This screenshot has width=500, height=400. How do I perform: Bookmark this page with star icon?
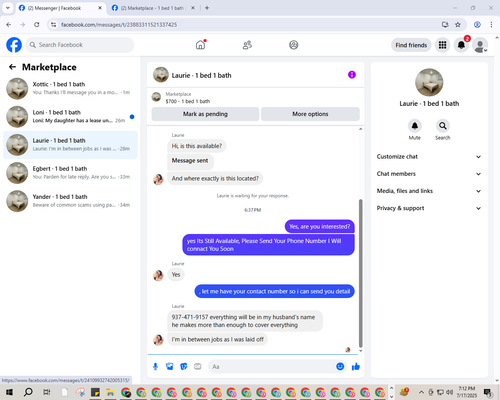click(458, 25)
